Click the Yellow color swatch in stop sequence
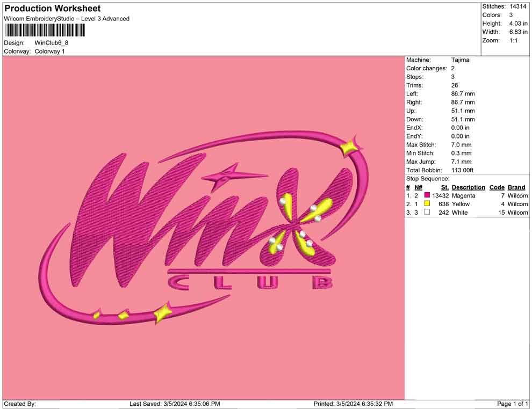The width and height of the screenshot is (532, 409). 427,203
